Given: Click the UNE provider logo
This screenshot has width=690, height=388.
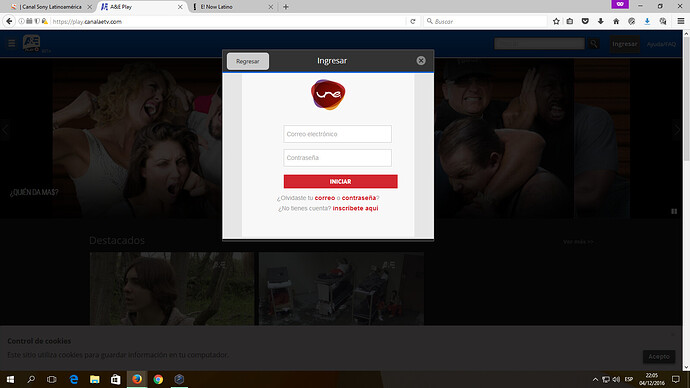Looking at the screenshot, I should click(328, 94).
